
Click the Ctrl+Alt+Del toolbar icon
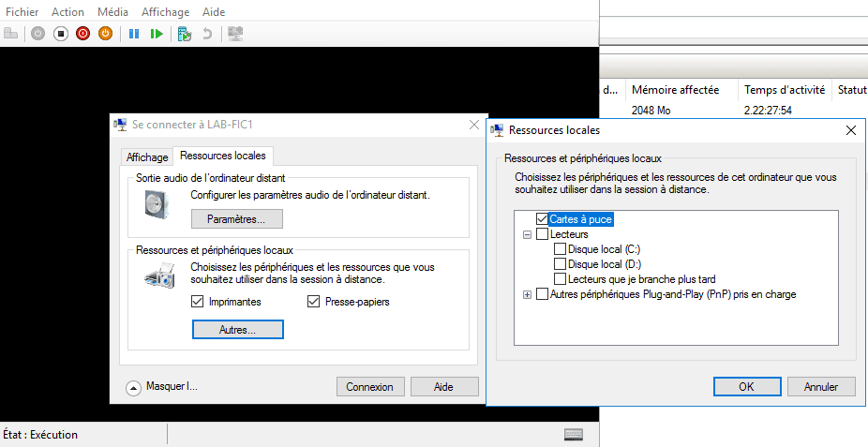[11, 34]
